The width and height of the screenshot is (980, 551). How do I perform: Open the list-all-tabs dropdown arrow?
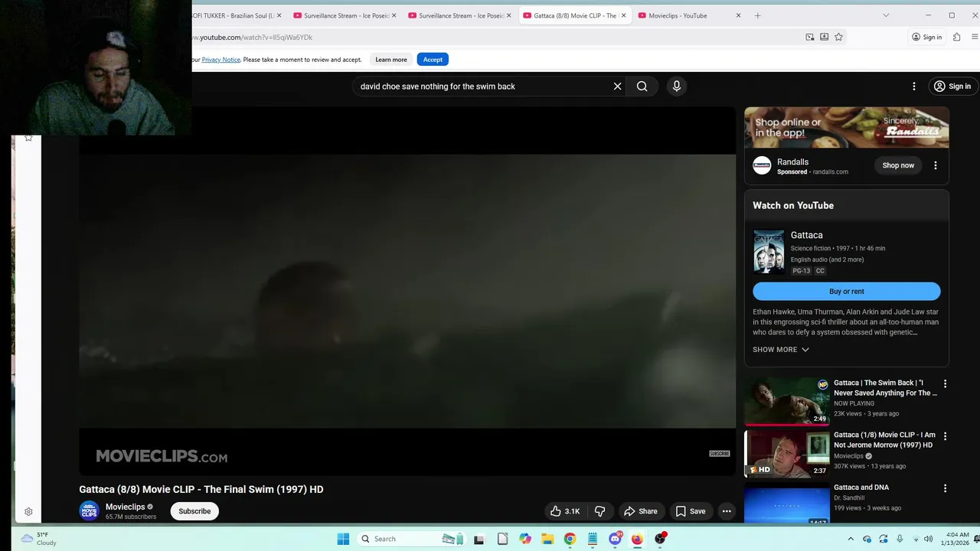click(886, 15)
